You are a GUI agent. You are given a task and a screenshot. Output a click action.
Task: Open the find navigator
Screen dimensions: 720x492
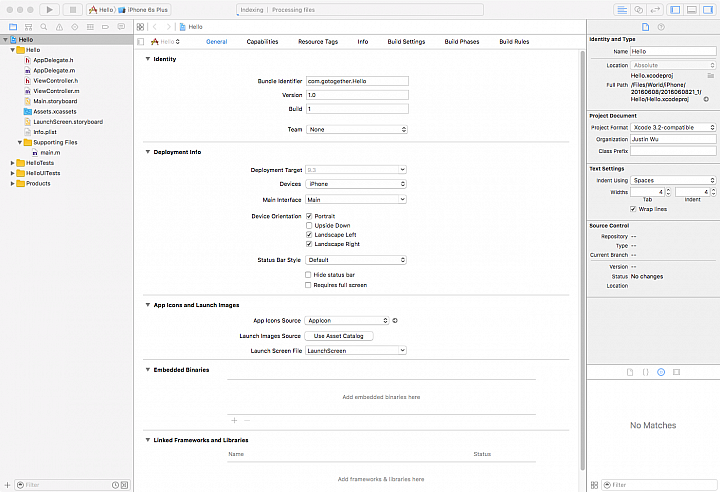point(44,27)
